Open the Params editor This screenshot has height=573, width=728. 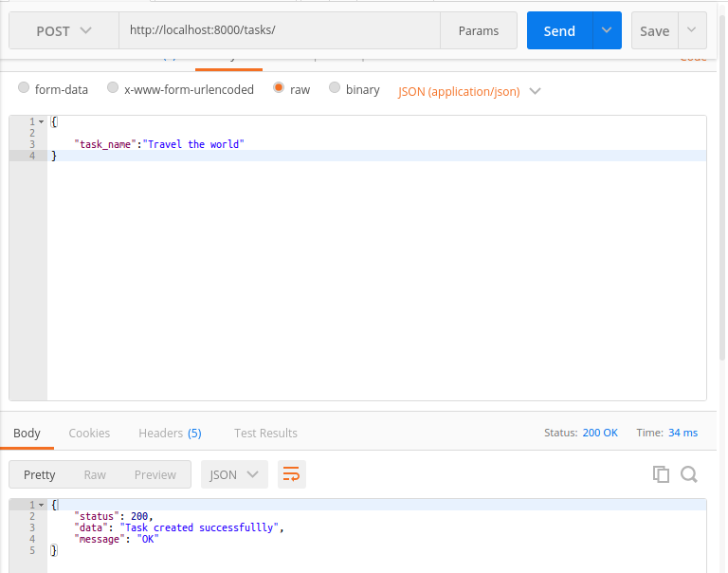(x=478, y=30)
